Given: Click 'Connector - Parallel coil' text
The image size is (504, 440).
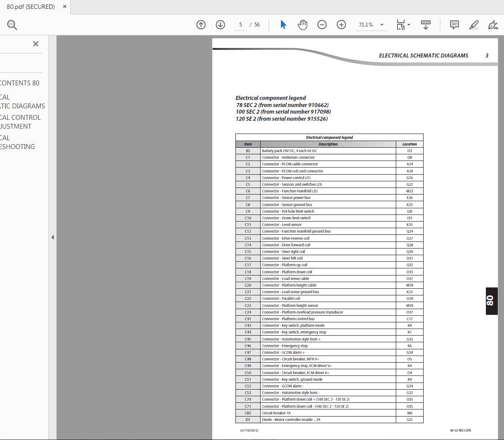Looking at the screenshot, I should [x=280, y=298].
